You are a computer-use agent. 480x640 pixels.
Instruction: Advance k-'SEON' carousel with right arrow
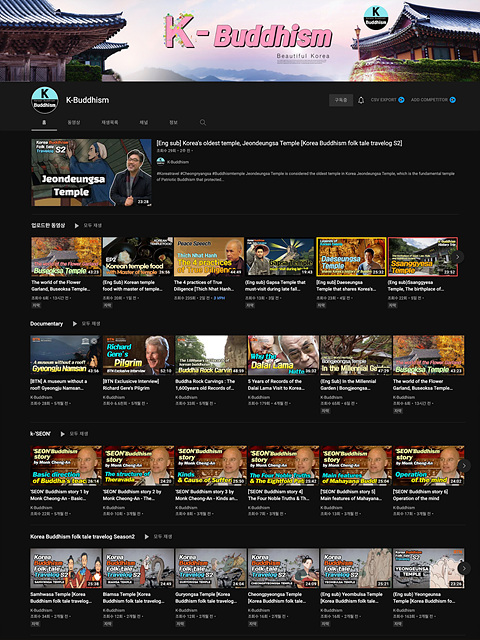[464, 466]
